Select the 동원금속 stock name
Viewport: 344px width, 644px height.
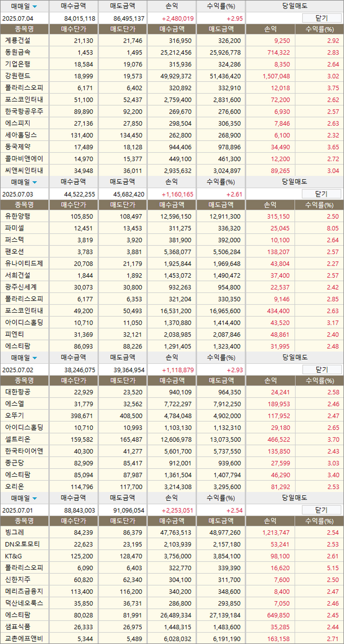(x=18, y=52)
